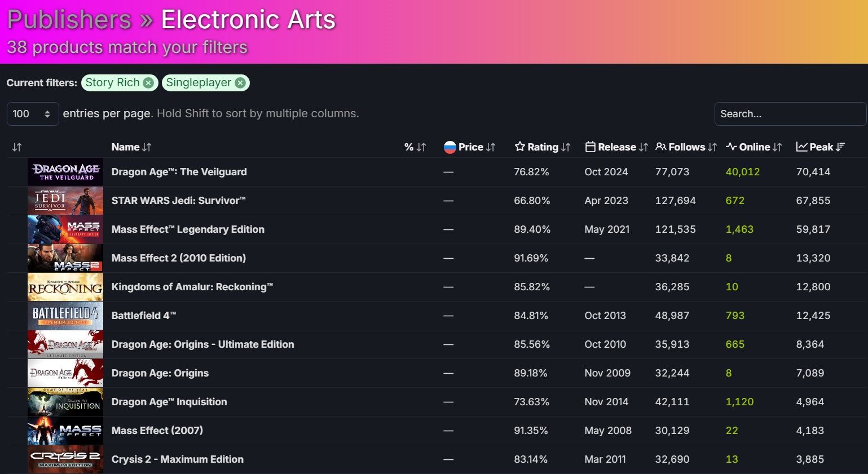
Task: Go to the Publishers breadcrumb link
Action: click(x=69, y=20)
